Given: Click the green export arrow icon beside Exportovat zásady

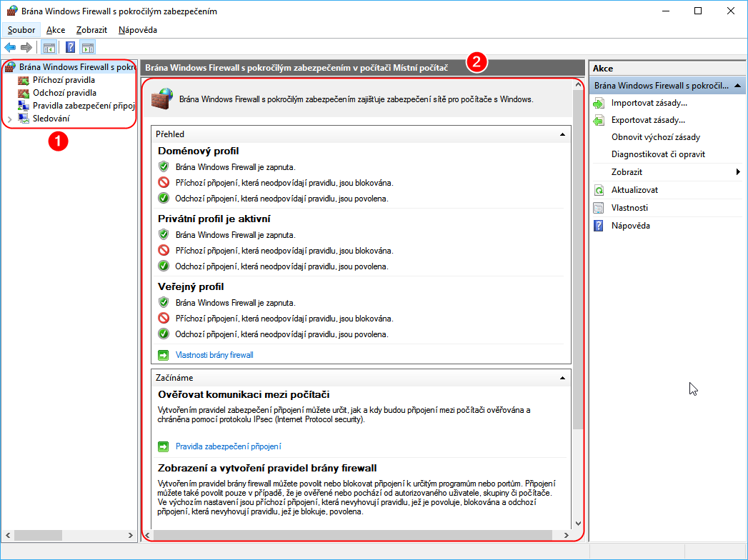Looking at the screenshot, I should pyautogui.click(x=599, y=120).
